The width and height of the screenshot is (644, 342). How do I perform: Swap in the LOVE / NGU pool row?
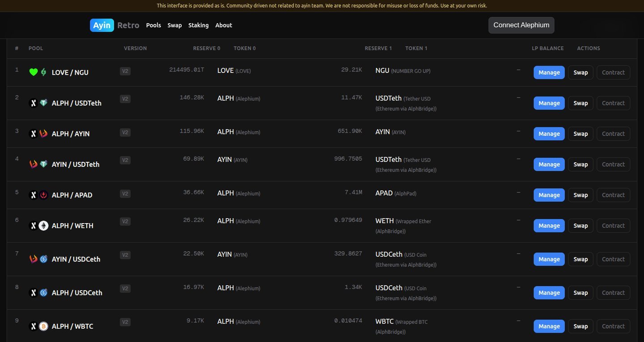coord(581,72)
